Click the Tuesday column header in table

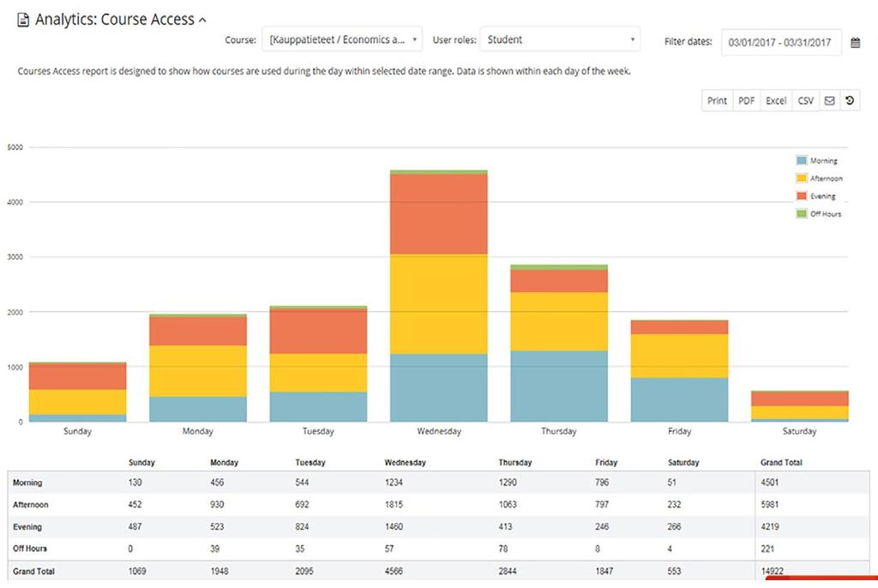click(310, 463)
